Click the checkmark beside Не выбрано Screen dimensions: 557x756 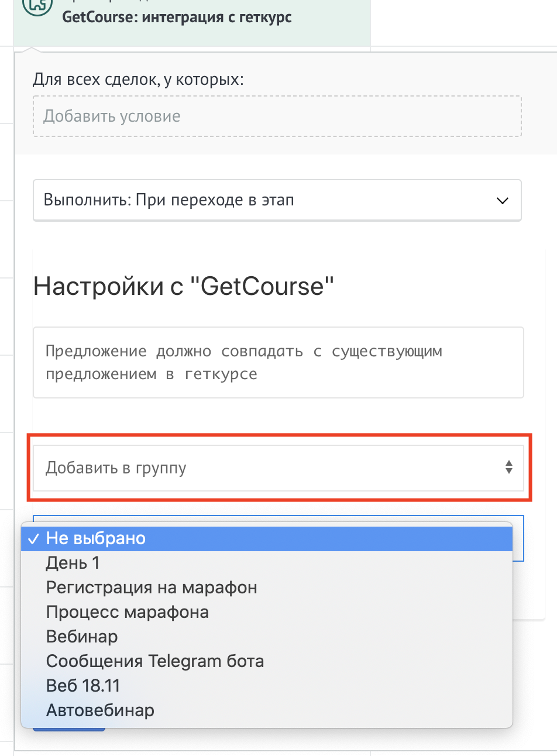(x=33, y=539)
